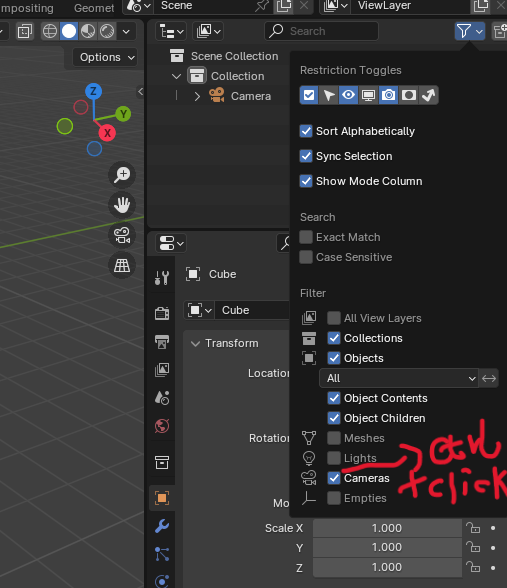Open the object state filter 'All' dropdown
The height and width of the screenshot is (588, 507).
(399, 378)
